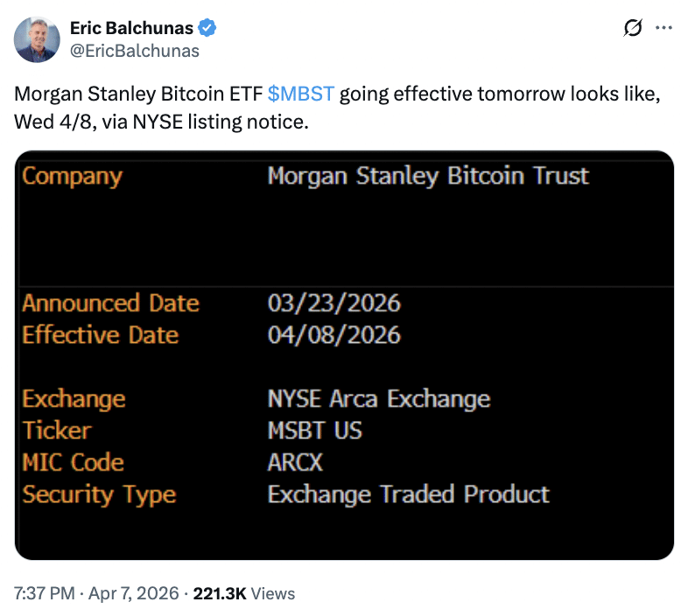This screenshot has height=616, width=688.
Task: Click the Morgan Stanley Bitcoin Trust company name
Action: pos(428,176)
